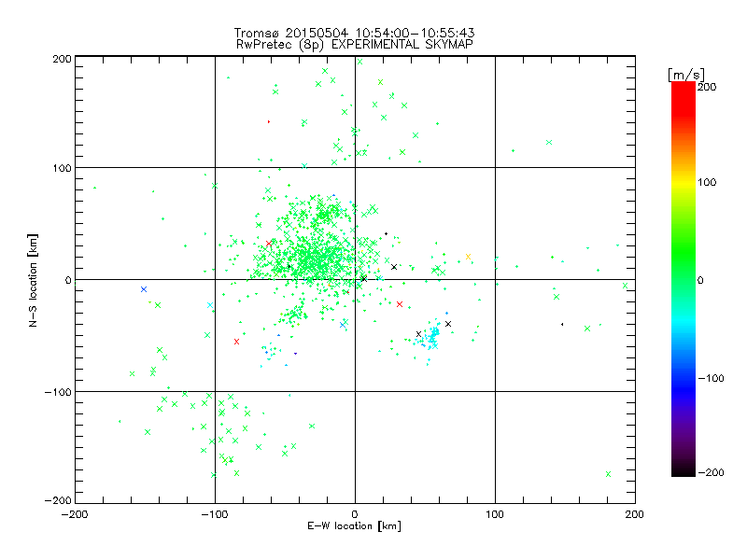Click the cyan point cluster in southeast quadrant
Viewport: 747px width, 560px height.
point(432,337)
